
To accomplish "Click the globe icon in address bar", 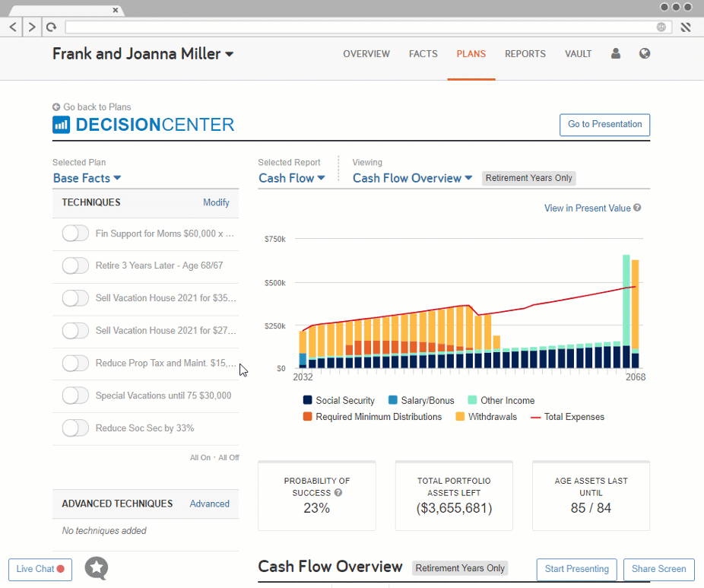I will 661,27.
